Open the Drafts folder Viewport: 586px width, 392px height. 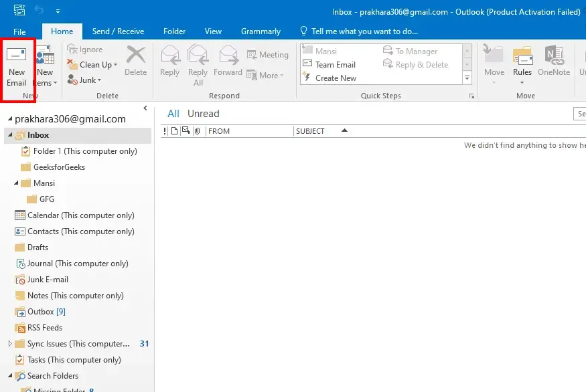click(31, 248)
